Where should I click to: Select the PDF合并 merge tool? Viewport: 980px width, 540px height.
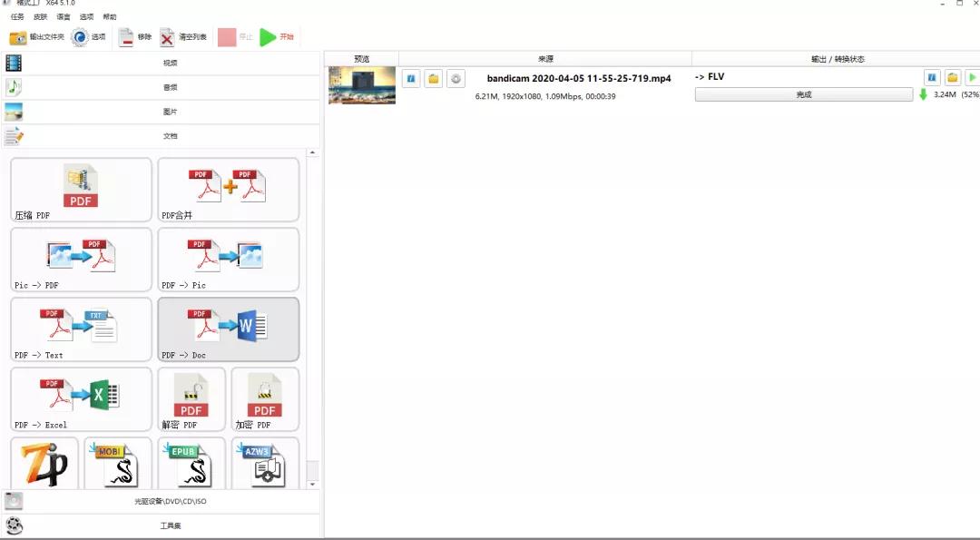click(229, 190)
